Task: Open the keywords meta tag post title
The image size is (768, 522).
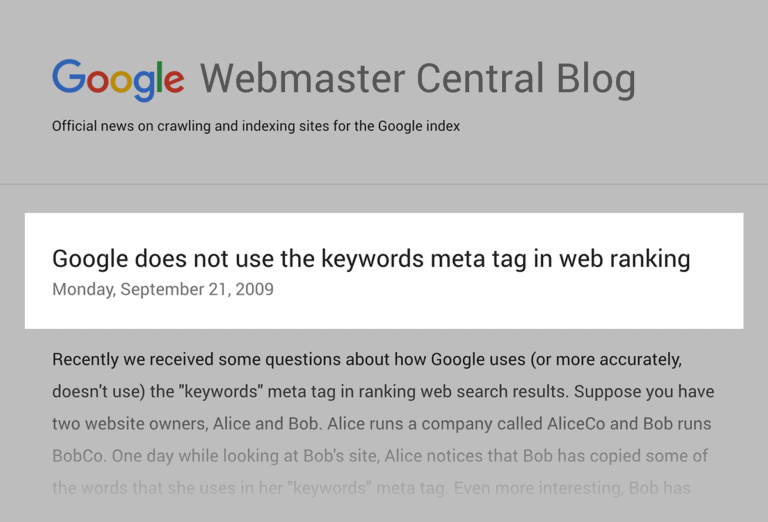Action: 371,259
